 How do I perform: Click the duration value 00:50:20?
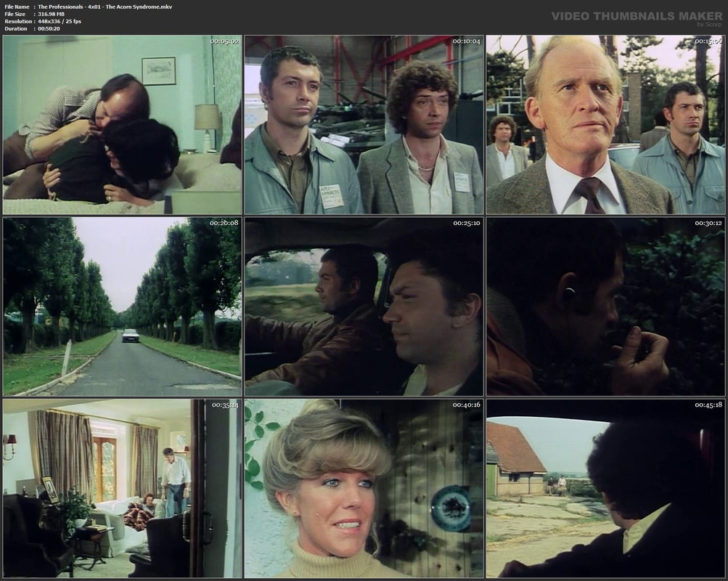pyautogui.click(x=49, y=28)
